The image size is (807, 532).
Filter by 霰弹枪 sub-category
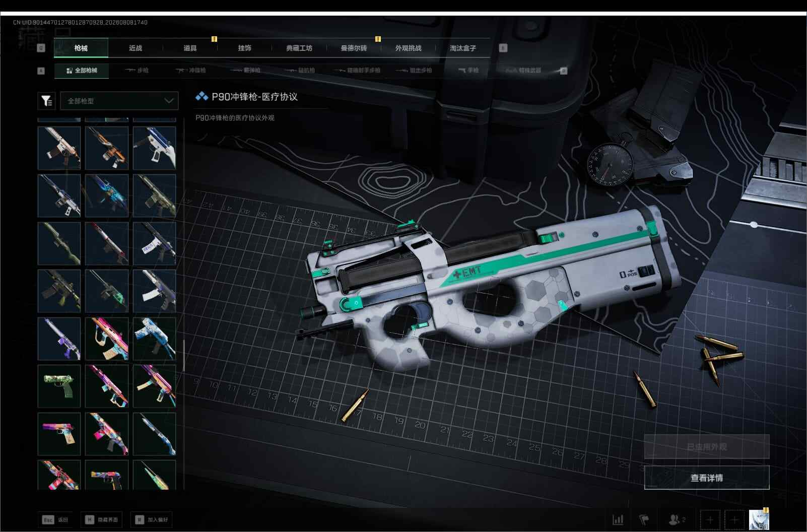point(245,71)
